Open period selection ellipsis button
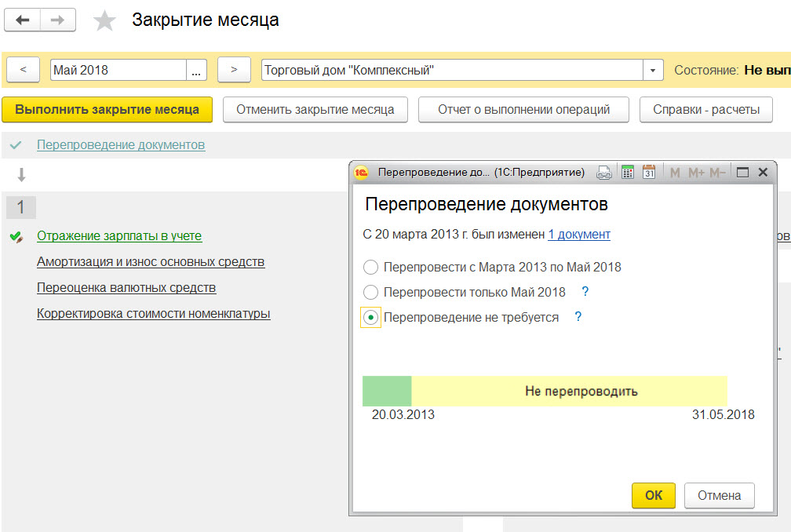The image size is (791, 532). [x=196, y=70]
